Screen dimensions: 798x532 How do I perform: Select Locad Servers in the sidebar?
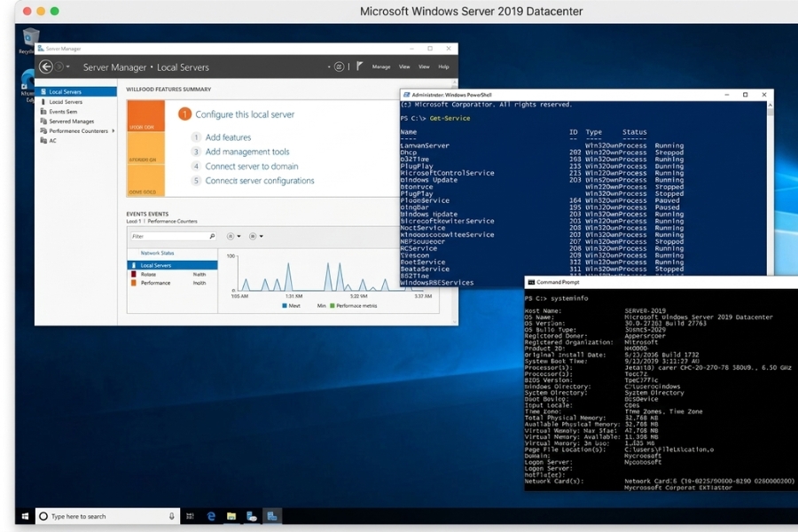pos(66,102)
